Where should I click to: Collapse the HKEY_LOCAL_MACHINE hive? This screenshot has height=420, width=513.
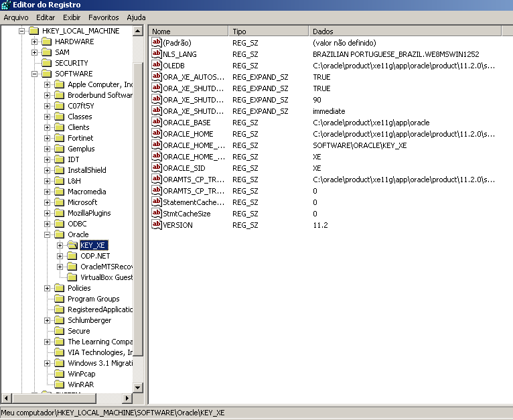[x=21, y=31]
